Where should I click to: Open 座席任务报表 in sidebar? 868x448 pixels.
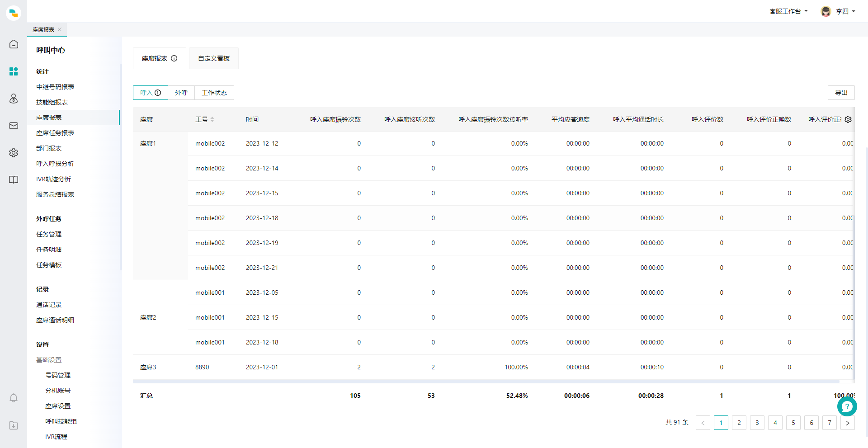click(x=55, y=133)
